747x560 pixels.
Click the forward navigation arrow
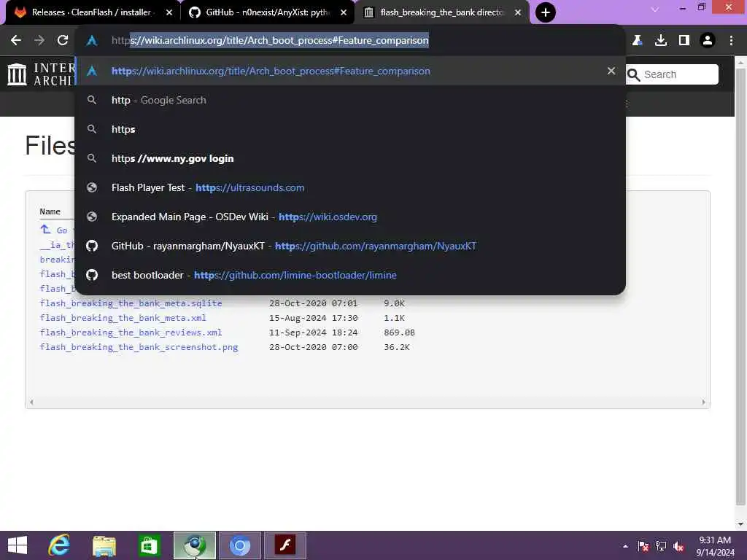pos(39,41)
